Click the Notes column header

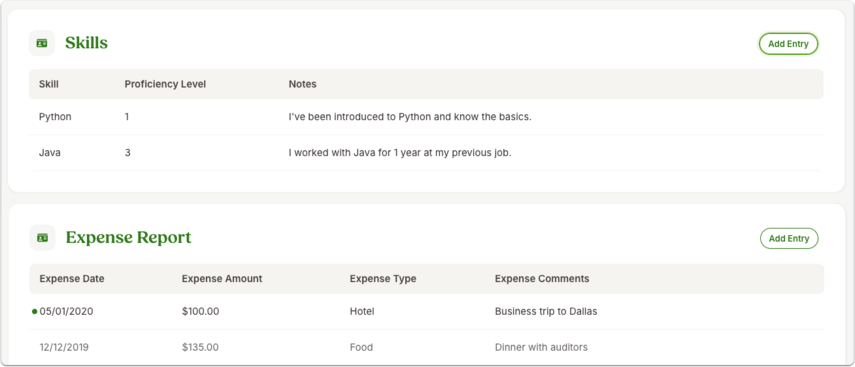303,85
